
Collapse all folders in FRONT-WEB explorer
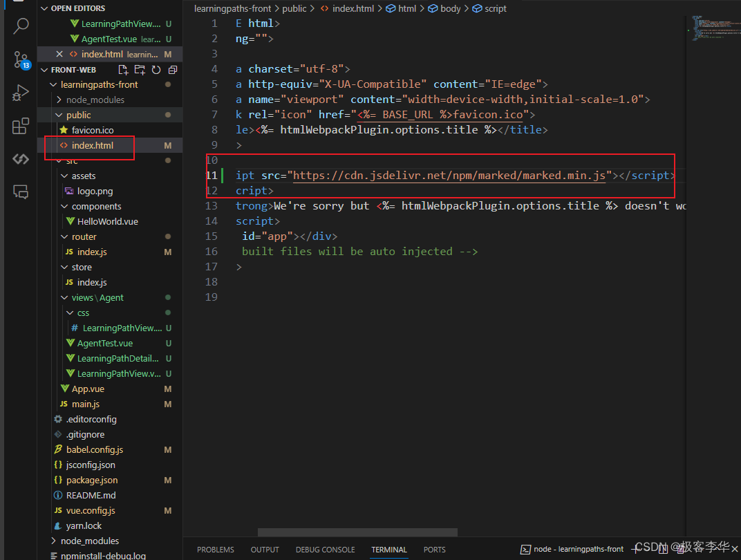(173, 70)
